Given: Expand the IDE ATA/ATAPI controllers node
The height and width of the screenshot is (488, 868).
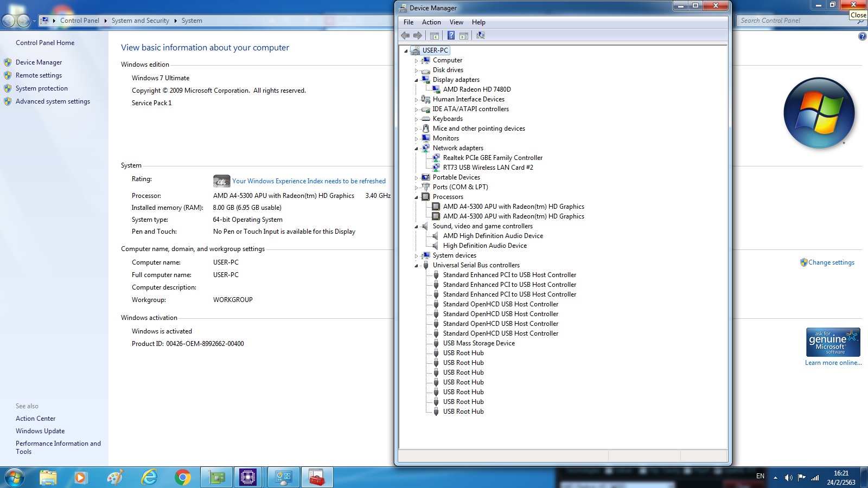Looking at the screenshot, I should 417,110.
